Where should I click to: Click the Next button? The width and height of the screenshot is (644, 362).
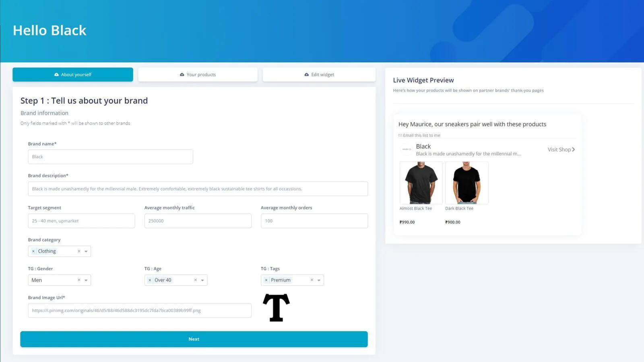click(194, 339)
